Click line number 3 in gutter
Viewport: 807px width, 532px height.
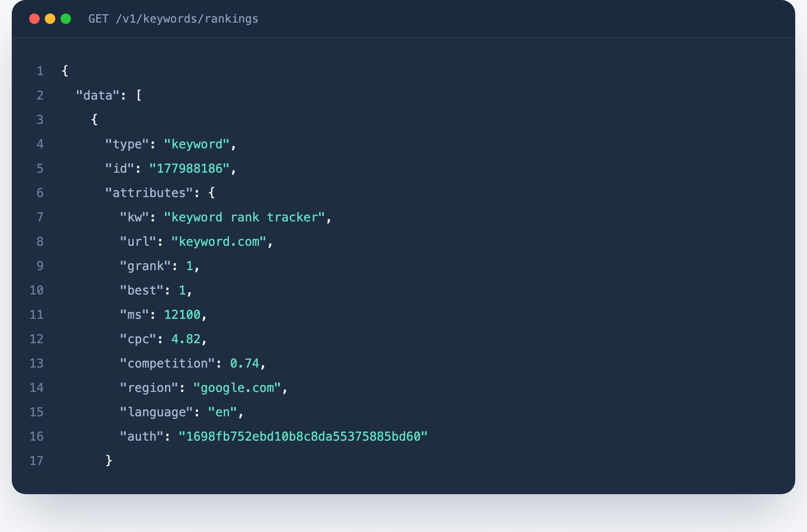pos(40,120)
